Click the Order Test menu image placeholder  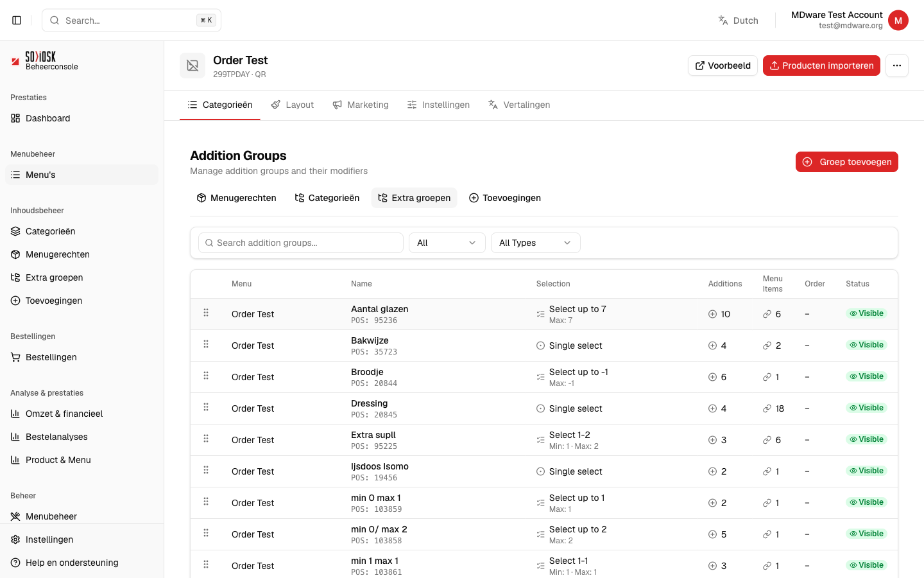pos(193,66)
